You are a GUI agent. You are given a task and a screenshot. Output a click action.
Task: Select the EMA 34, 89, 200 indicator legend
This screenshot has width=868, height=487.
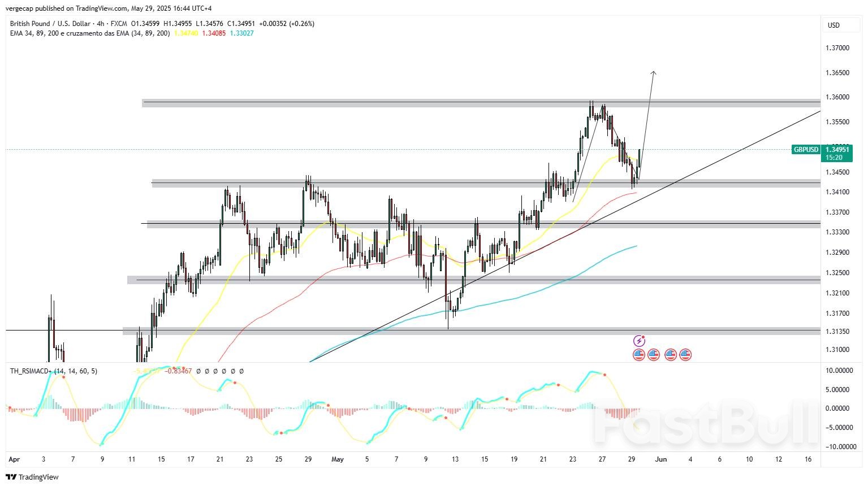click(89, 33)
